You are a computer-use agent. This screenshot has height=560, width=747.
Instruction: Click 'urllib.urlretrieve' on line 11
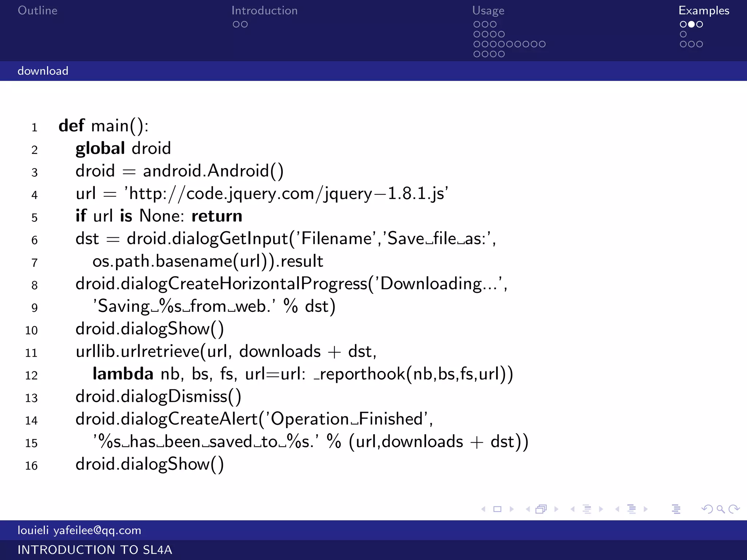tap(138, 351)
